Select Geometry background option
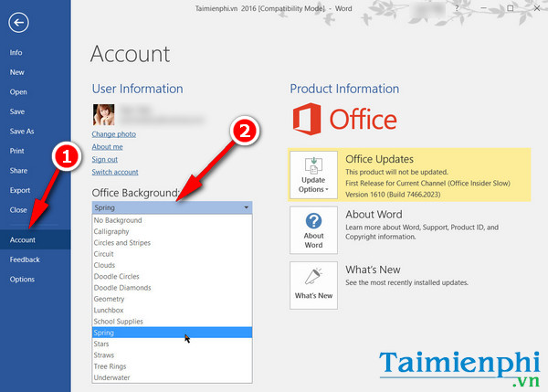The image size is (548, 392). (172, 299)
